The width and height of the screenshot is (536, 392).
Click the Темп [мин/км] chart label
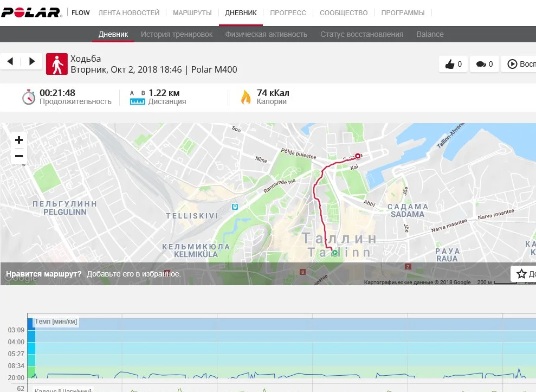point(56,321)
